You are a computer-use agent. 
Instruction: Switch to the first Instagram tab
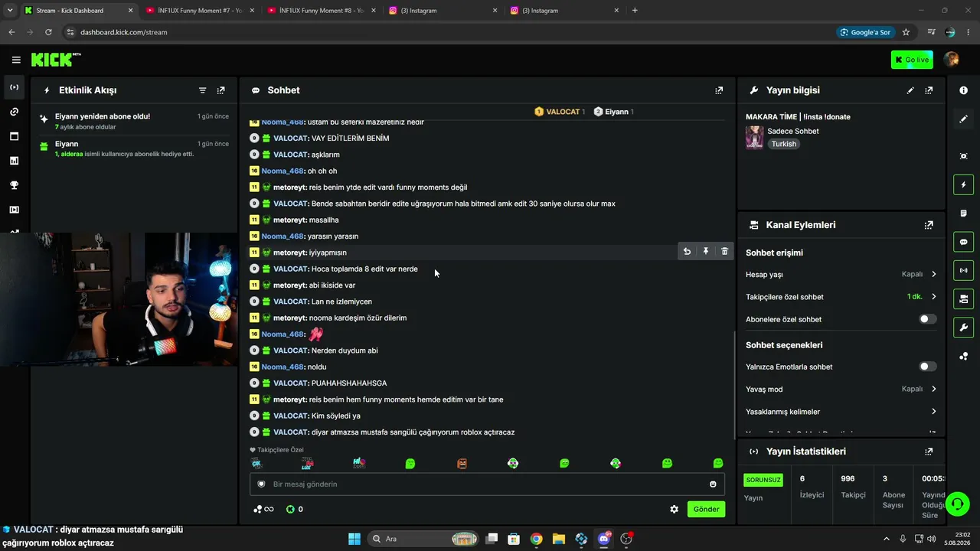(x=443, y=11)
